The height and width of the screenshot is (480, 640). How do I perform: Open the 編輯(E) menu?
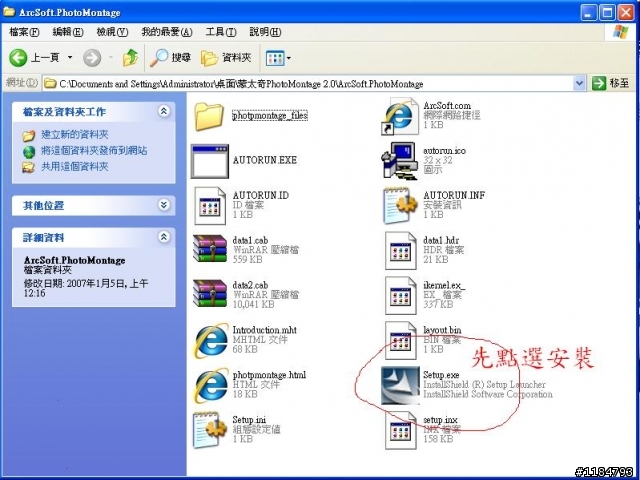68,32
